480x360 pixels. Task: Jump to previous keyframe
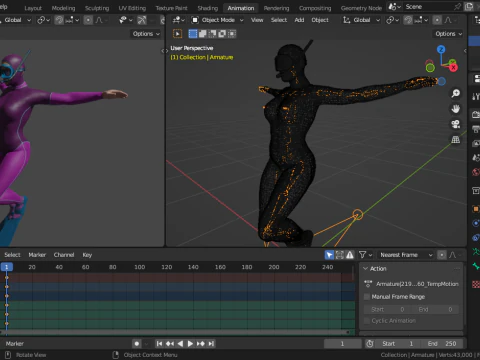point(170,344)
